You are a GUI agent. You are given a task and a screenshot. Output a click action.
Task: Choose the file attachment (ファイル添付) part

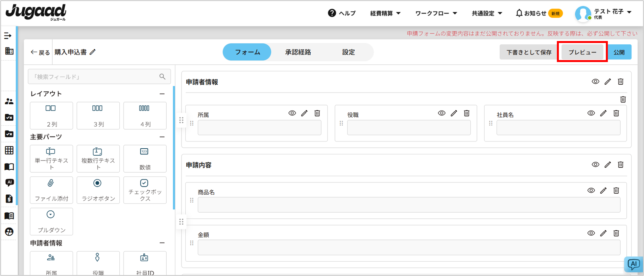51,190
